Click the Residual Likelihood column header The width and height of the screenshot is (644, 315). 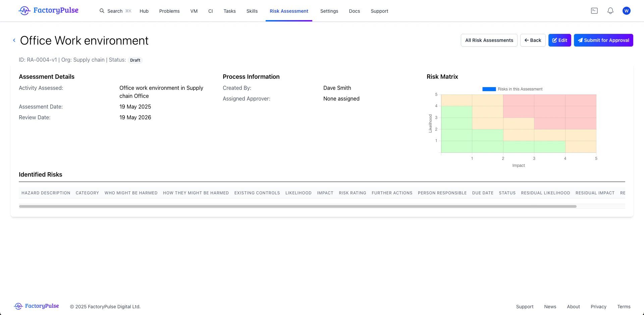pyautogui.click(x=545, y=193)
